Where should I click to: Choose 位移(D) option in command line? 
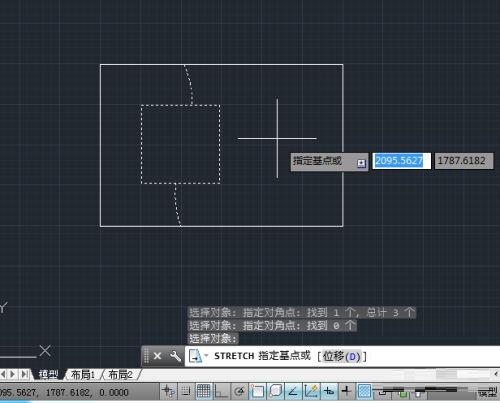342,356
